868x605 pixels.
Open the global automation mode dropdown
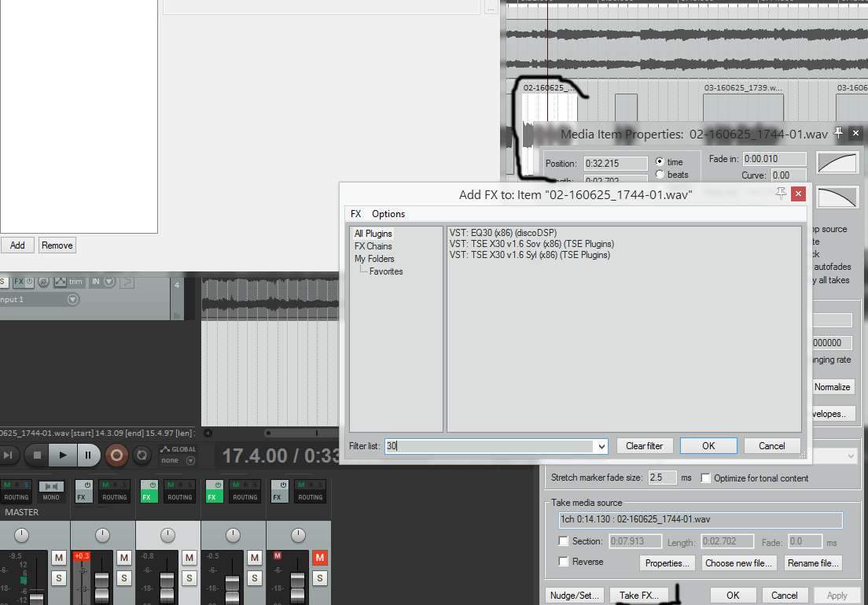[193, 460]
